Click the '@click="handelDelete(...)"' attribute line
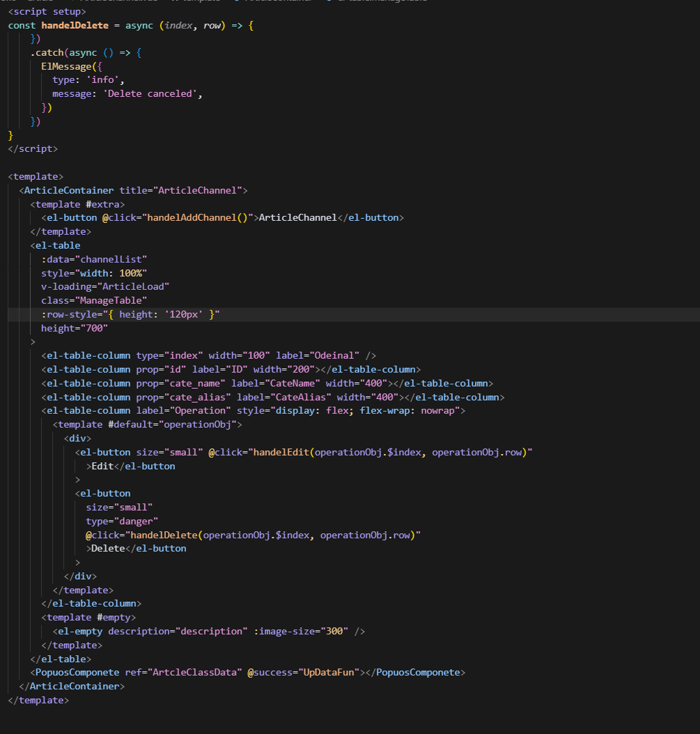 254,535
